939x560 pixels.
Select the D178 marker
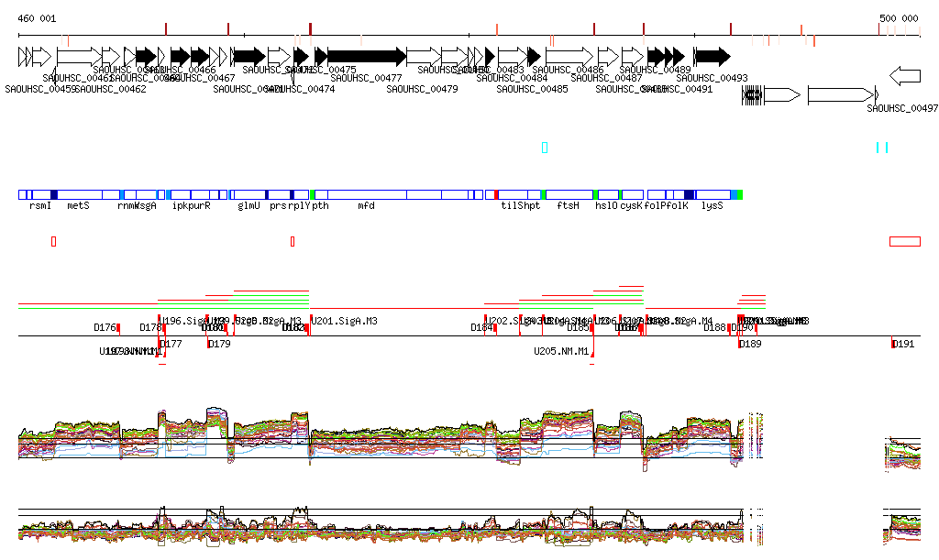tap(151, 327)
